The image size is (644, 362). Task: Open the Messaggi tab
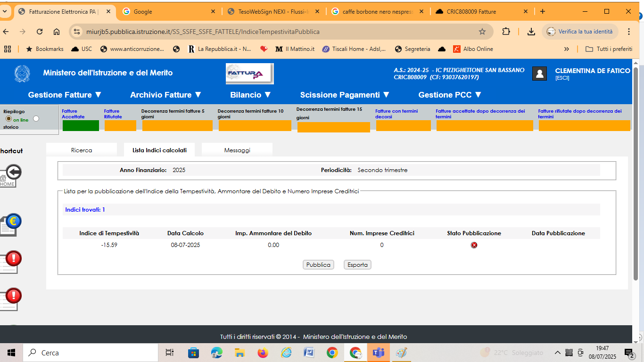[x=237, y=150]
